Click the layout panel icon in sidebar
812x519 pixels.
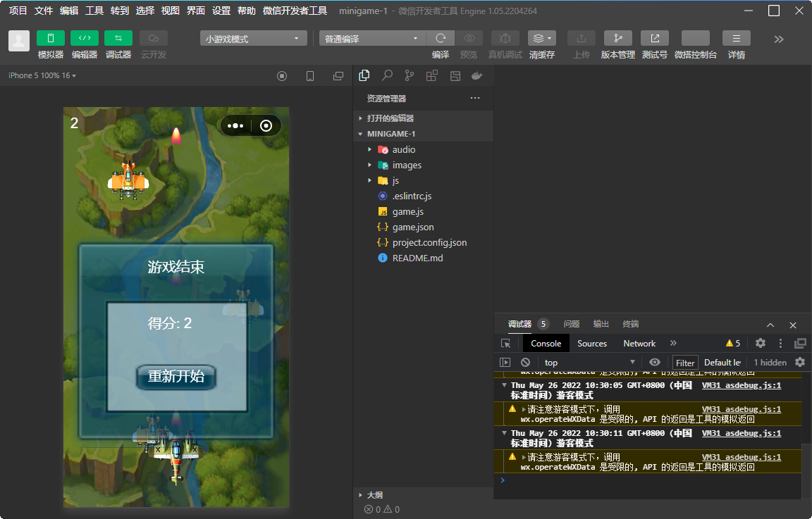point(455,76)
